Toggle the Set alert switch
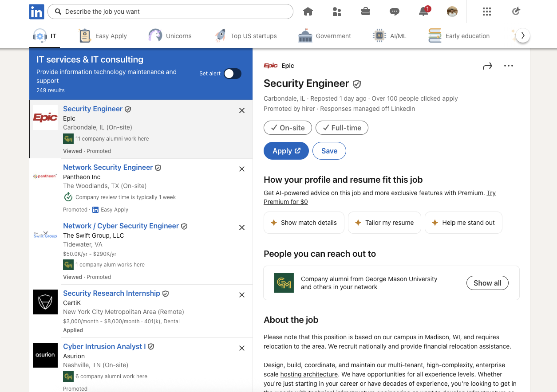 [233, 74]
